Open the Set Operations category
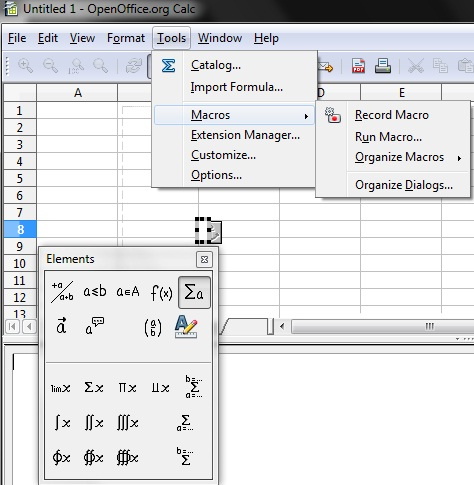Image resolution: width=474 pixels, height=485 pixels. pos(128,292)
